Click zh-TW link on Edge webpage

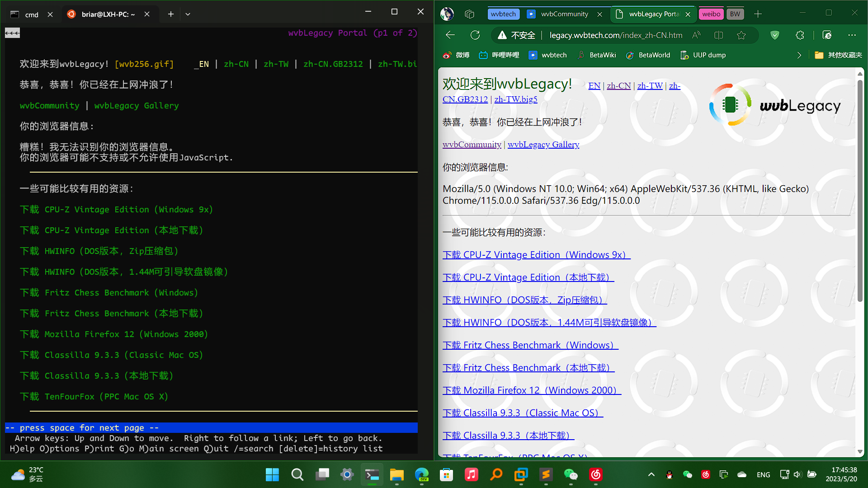pyautogui.click(x=650, y=86)
